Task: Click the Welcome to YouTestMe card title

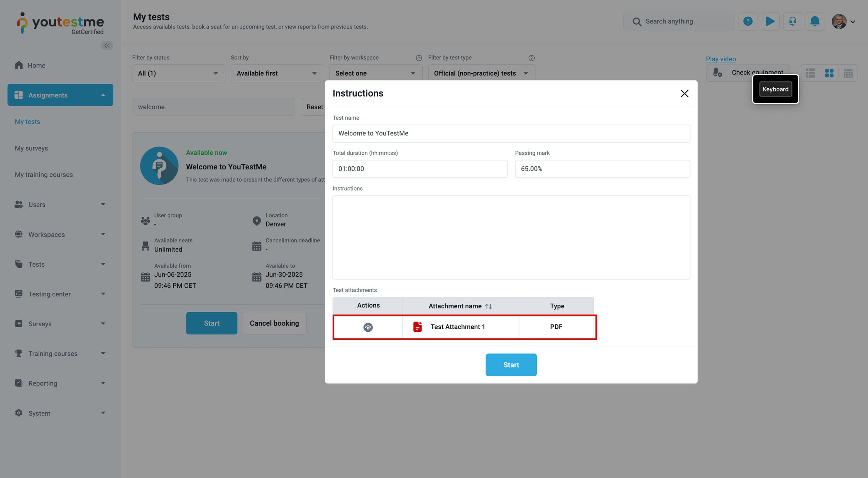Action: (x=226, y=167)
